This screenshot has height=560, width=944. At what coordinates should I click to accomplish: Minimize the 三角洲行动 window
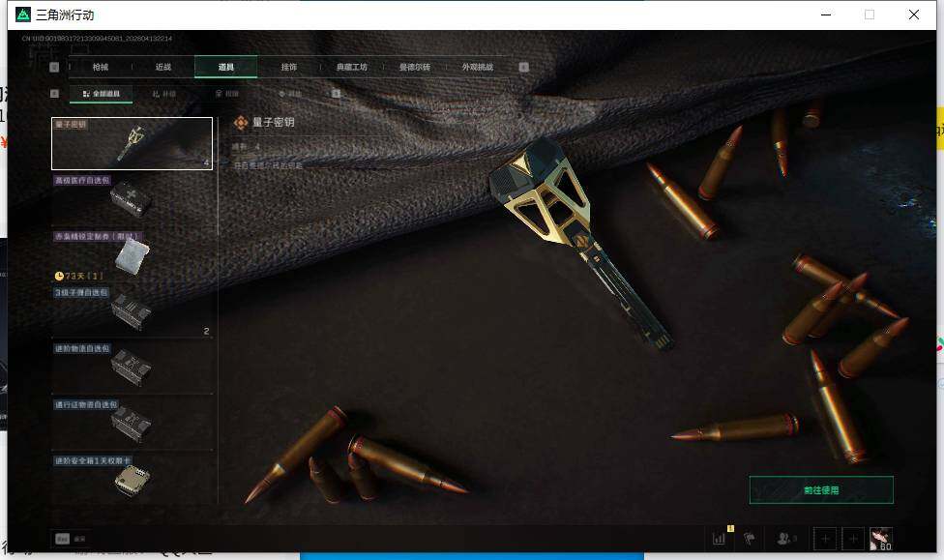[x=826, y=15]
